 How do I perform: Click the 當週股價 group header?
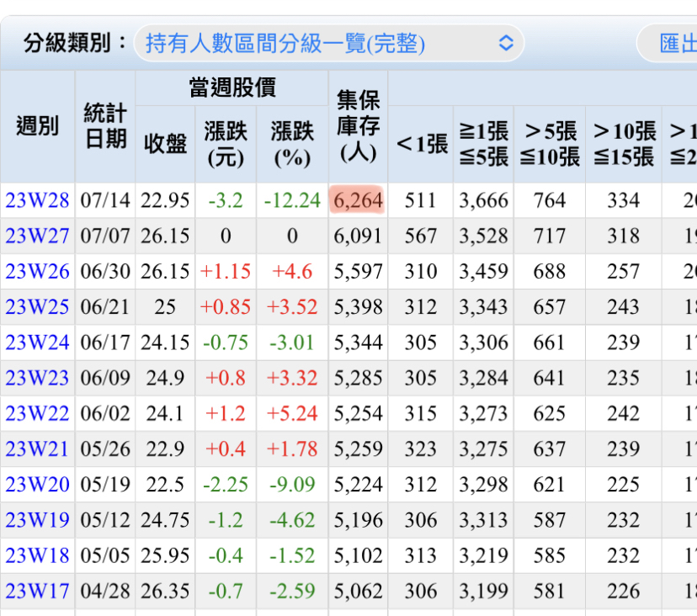tap(232, 88)
